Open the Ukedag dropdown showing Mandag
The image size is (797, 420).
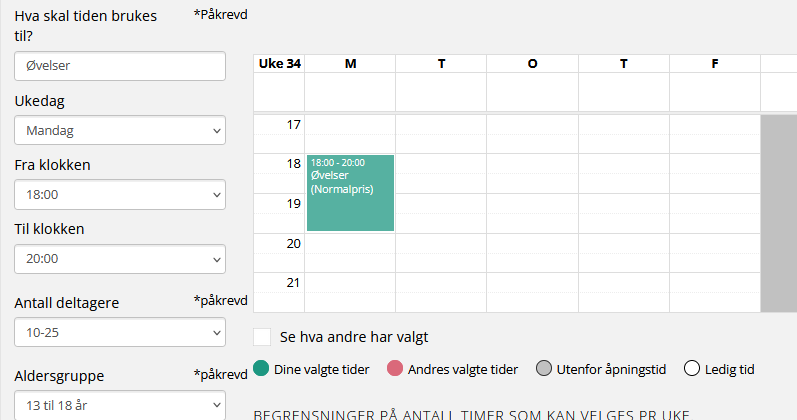[120, 130]
